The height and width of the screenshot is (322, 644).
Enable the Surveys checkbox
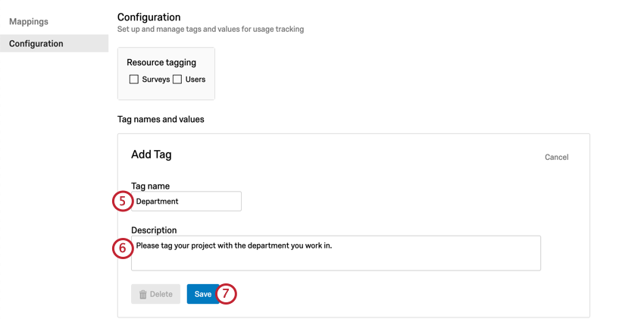pyautogui.click(x=134, y=80)
